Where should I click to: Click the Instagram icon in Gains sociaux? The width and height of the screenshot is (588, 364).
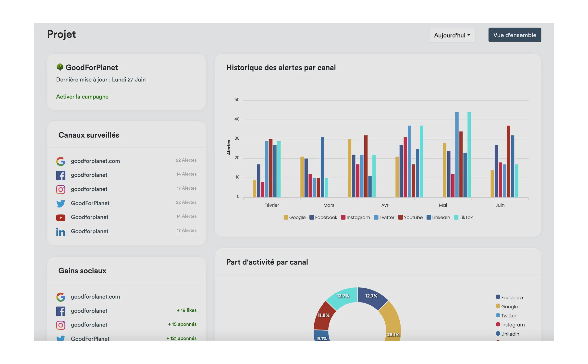(61, 325)
